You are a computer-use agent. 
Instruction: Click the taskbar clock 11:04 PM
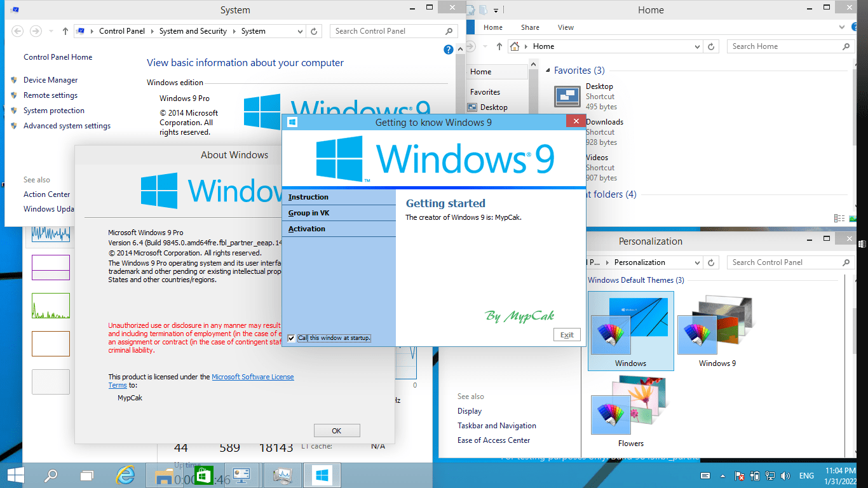[842, 476]
